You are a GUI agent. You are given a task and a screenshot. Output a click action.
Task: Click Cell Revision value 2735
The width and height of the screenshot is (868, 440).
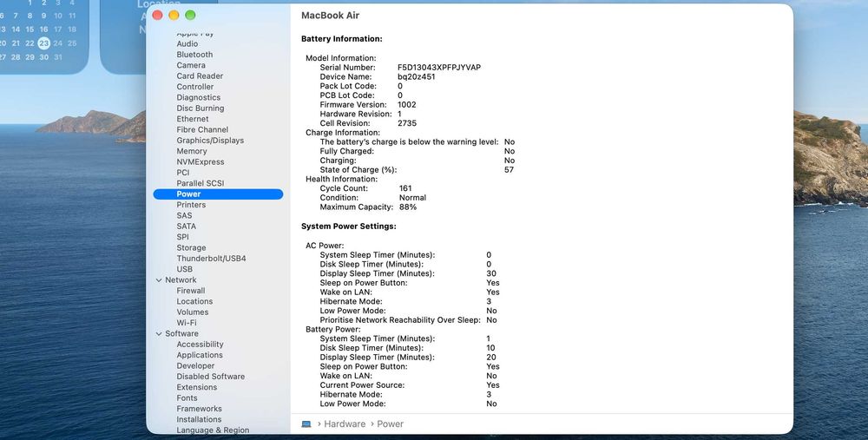click(407, 123)
